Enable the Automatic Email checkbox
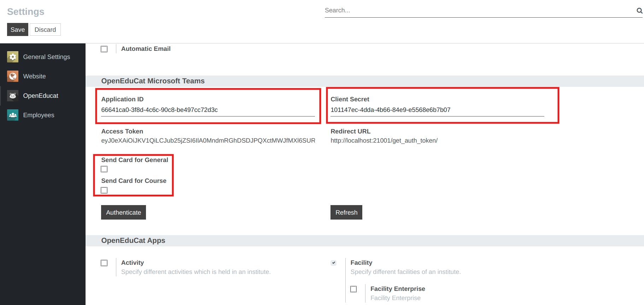The height and width of the screenshot is (305, 644). (104, 49)
